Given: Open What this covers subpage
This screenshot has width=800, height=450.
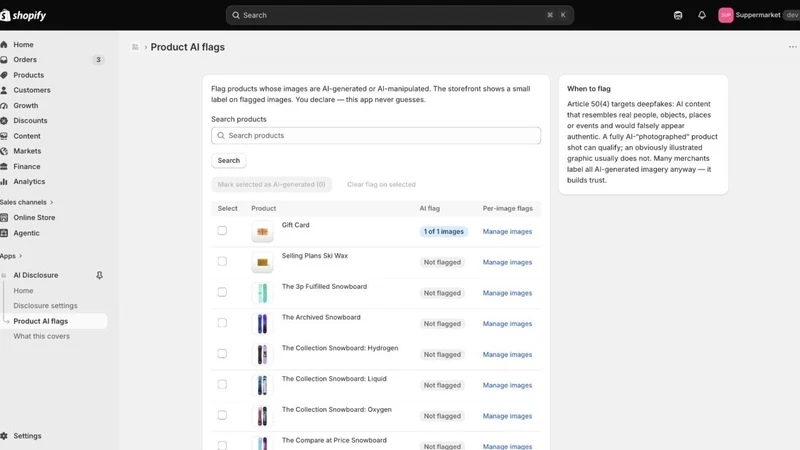Looking at the screenshot, I should 41,336.
